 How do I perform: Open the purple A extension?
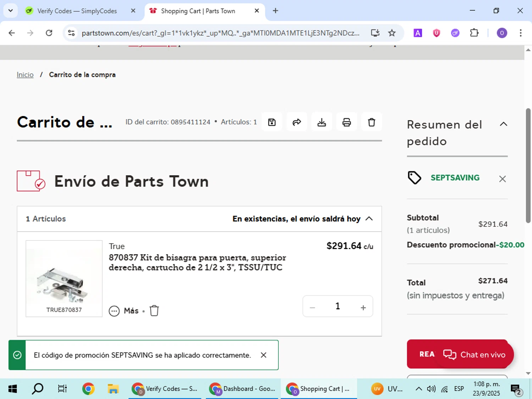tap(418, 33)
